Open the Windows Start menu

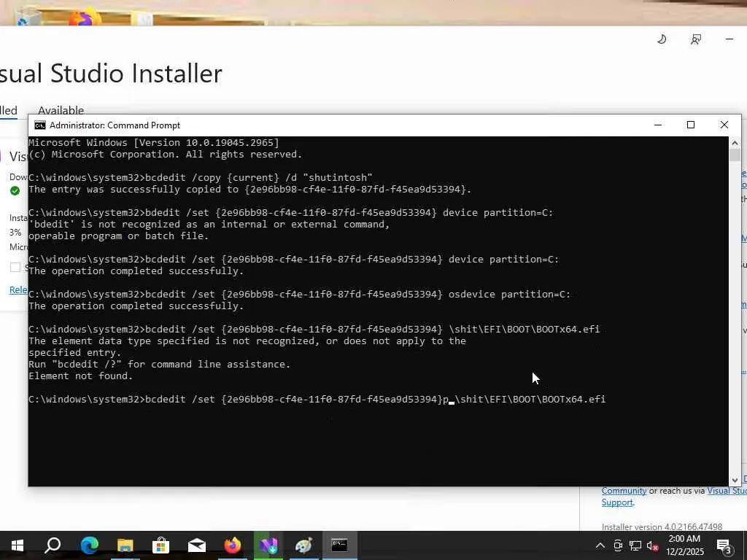[x=18, y=545]
